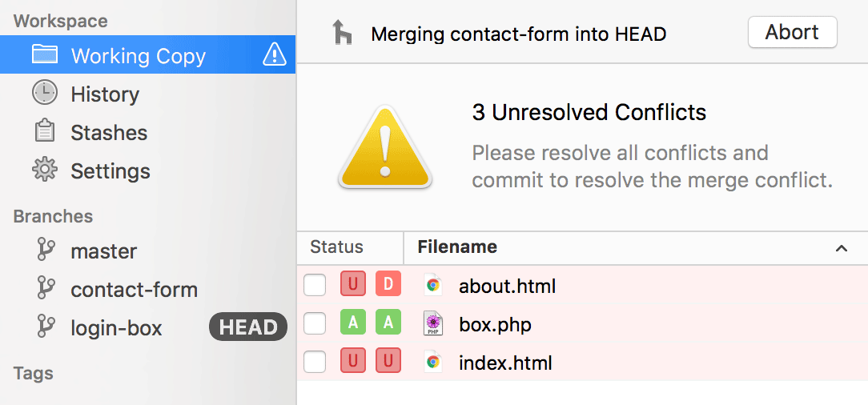Image resolution: width=868 pixels, height=405 pixels.
Task: Click the warning triangle next to Working Copy
Action: tap(274, 55)
